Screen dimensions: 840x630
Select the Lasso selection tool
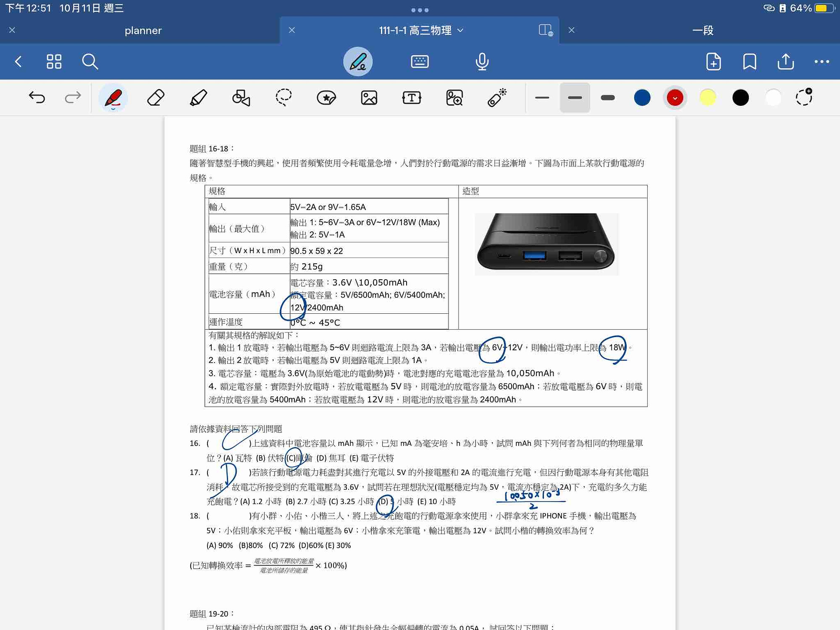point(283,97)
